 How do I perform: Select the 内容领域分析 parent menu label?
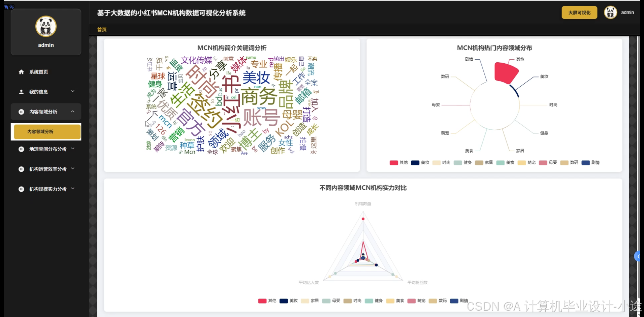point(43,112)
